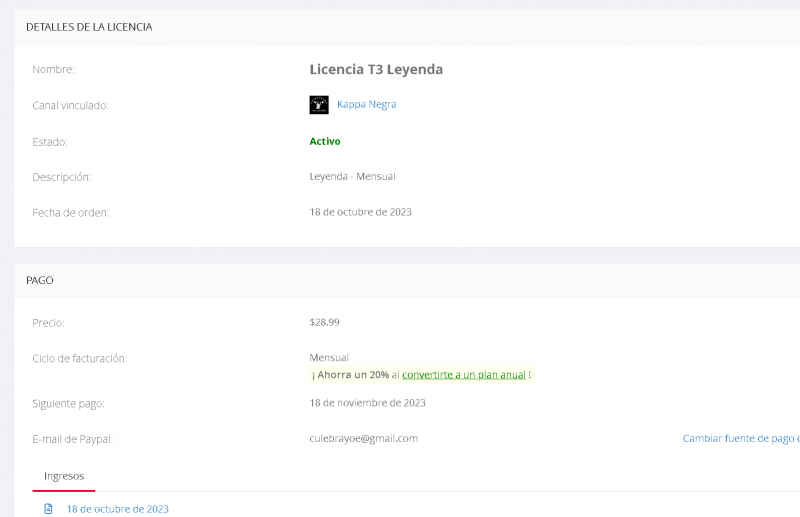This screenshot has width=800, height=517.
Task: Click the 'DETALLES DE LA LICENCIA' section header
Action: pyautogui.click(x=89, y=27)
